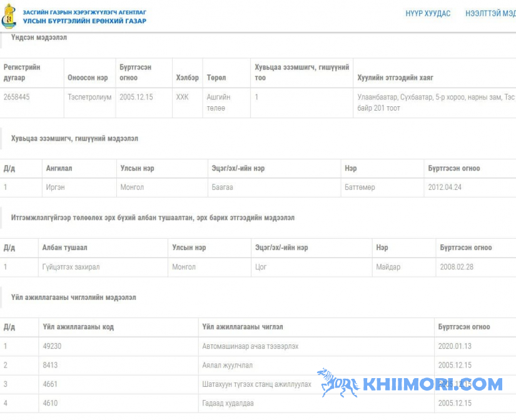Select the Үндсэн мэдээлэл section heading
This screenshot has height=420, width=516.
[x=39, y=37]
